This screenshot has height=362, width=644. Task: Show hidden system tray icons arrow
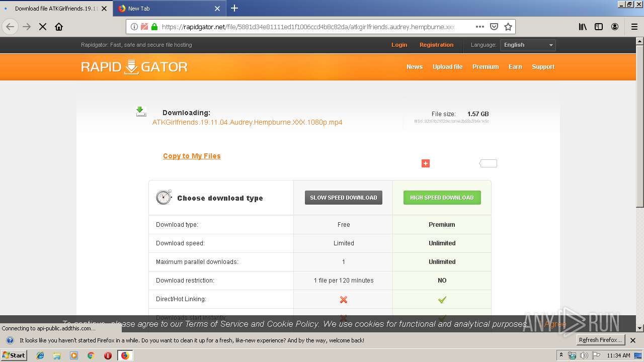pos(561,355)
